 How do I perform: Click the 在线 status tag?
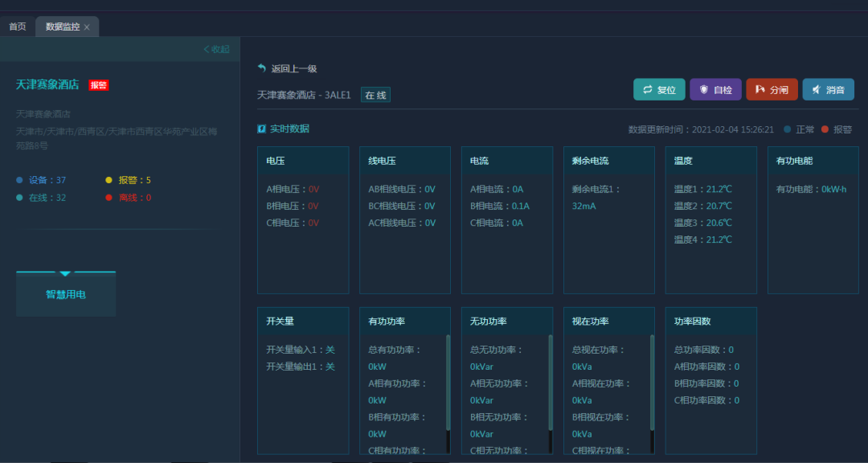pyautogui.click(x=375, y=95)
